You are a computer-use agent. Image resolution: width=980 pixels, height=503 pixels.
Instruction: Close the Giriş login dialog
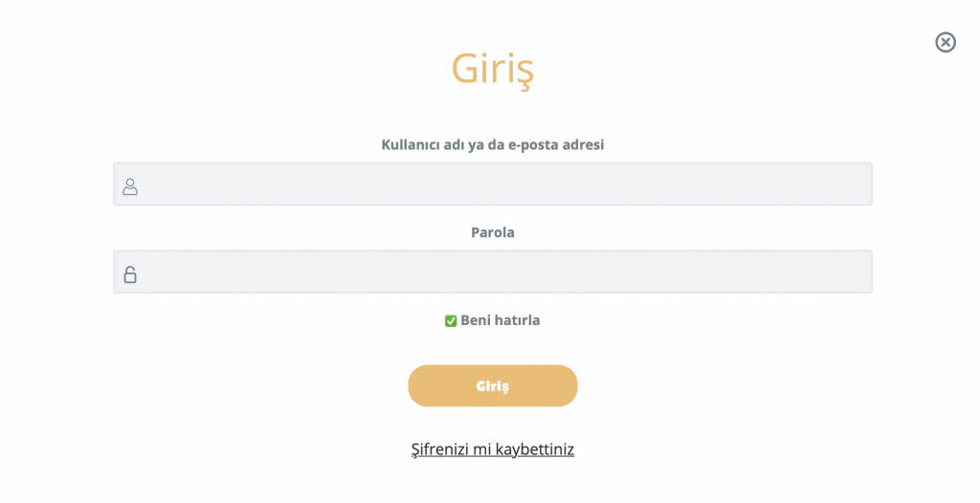pos(946,42)
